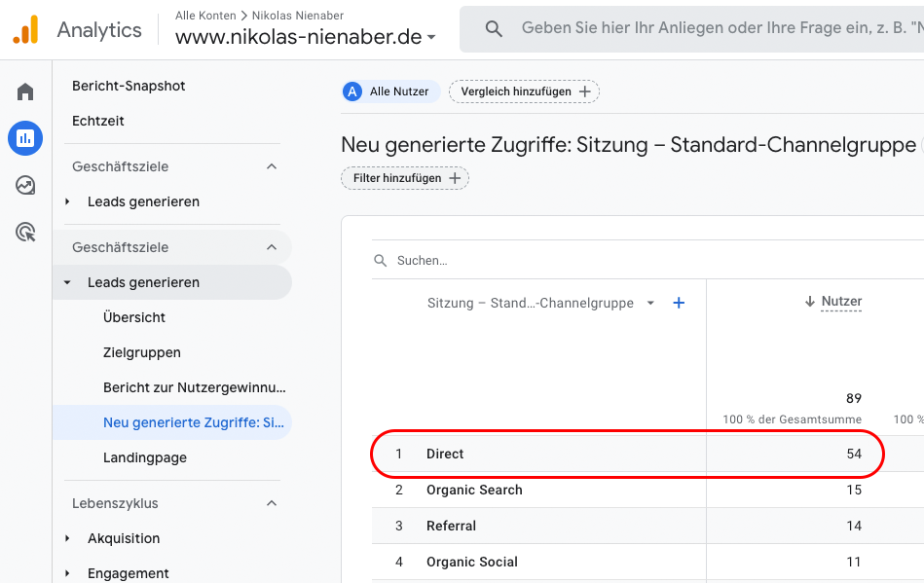
Task: Click the Google Analytics logo
Action: pyautogui.click(x=26, y=29)
